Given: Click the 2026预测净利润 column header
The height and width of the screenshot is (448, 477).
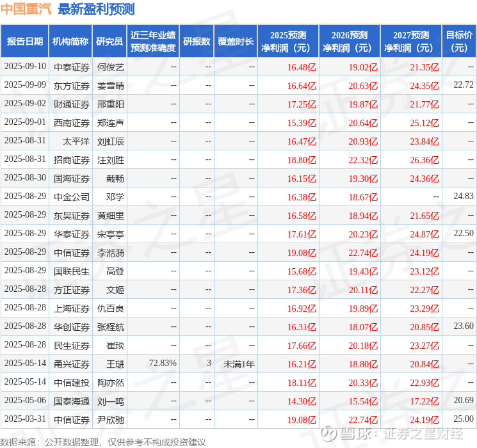Looking at the screenshot, I should [x=350, y=42].
